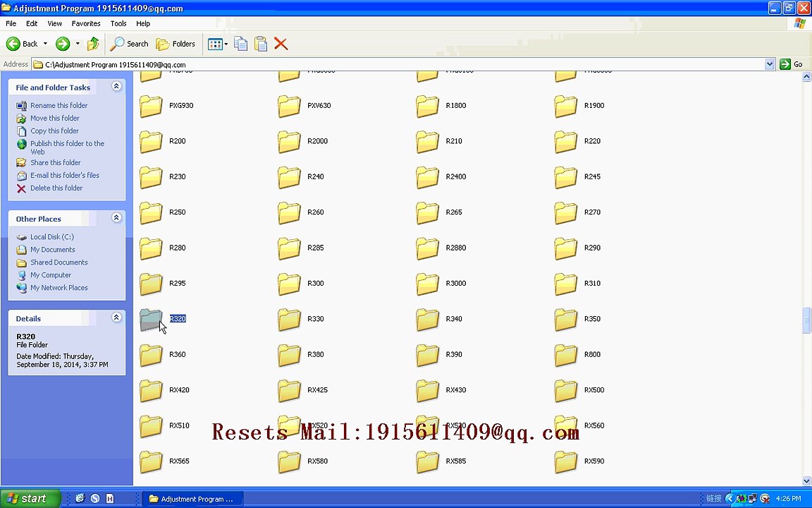Select the R2000 folder icon
Screen dimensions: 812x508
(290, 142)
